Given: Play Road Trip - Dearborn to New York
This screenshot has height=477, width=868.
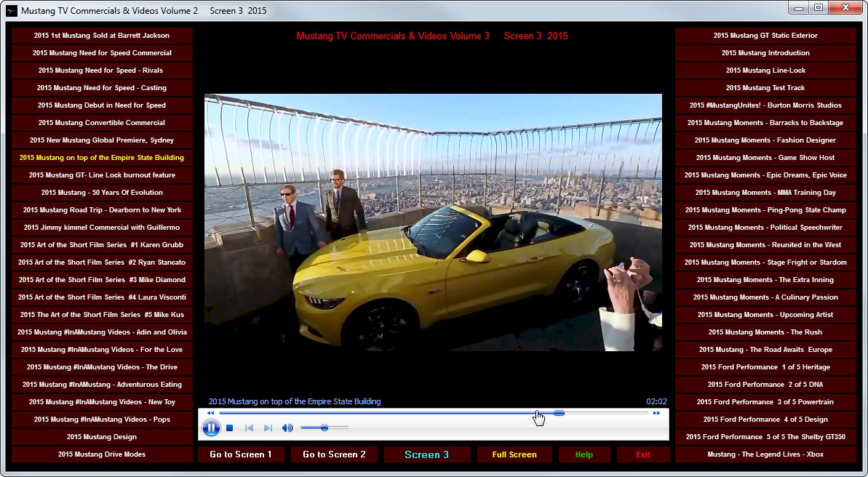Looking at the screenshot, I should pos(102,209).
